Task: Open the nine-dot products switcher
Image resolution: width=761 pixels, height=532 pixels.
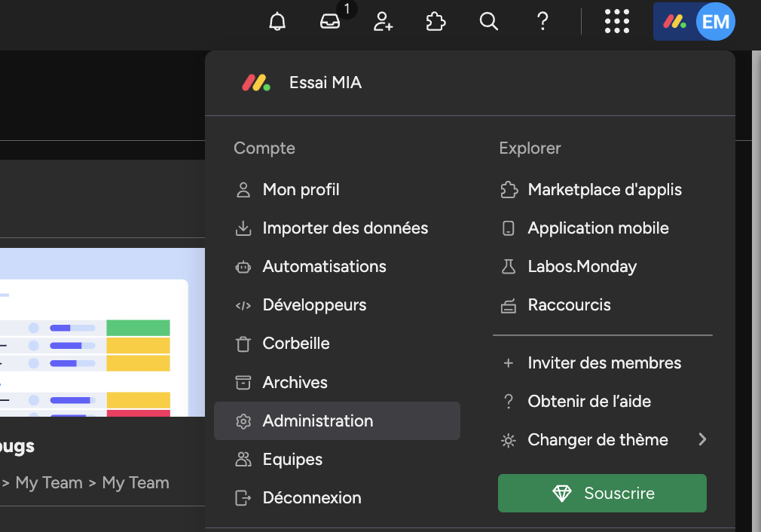Action: click(617, 21)
